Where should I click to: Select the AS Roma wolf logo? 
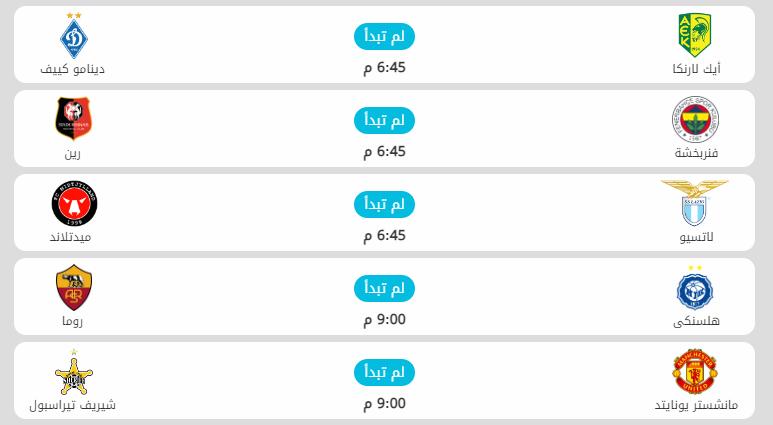(x=73, y=288)
